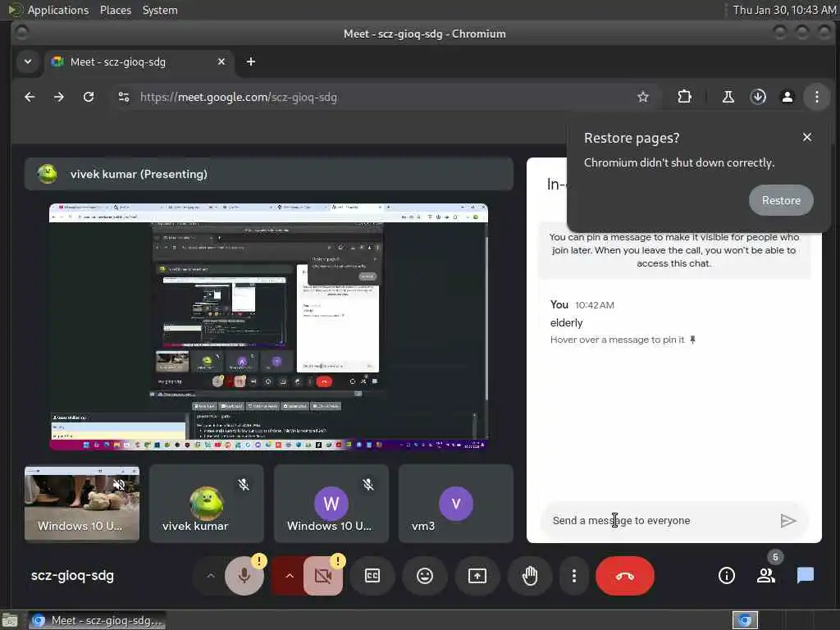Click the address bar URL

click(239, 97)
